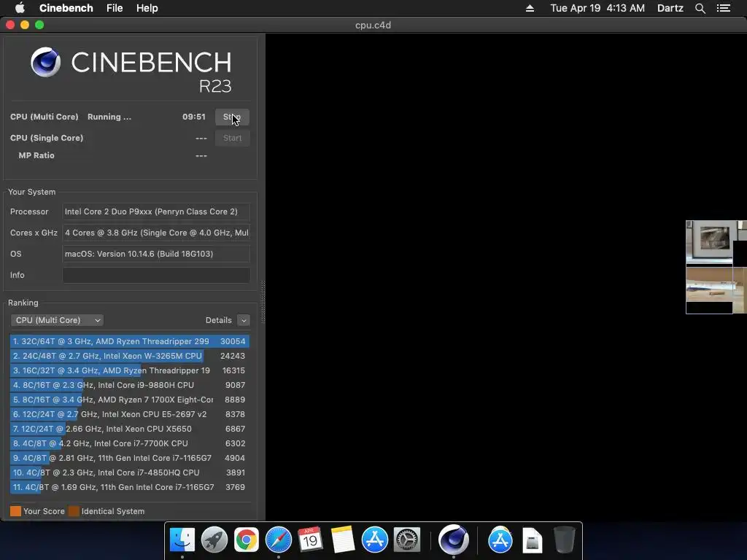Click the empty Info field
747x560 pixels.
tap(156, 275)
